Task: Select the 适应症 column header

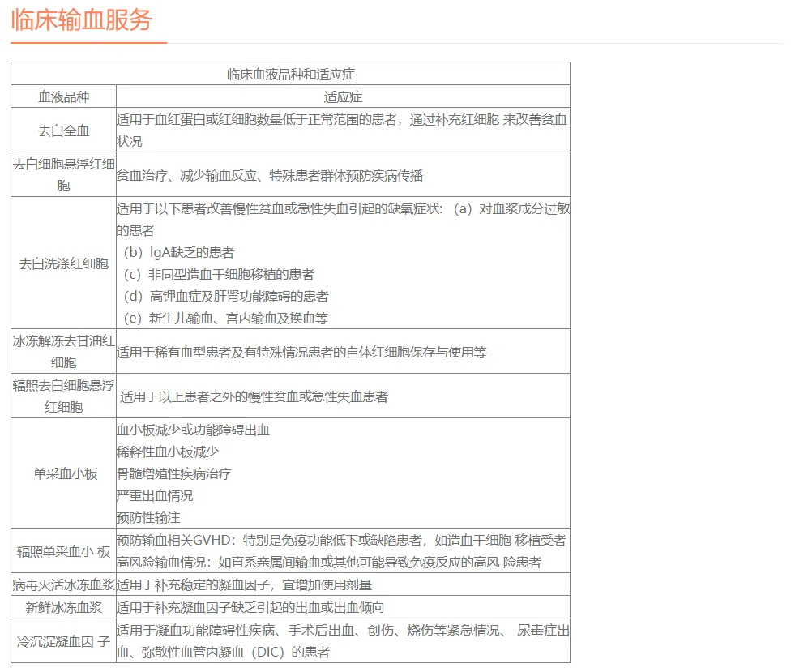Action: [342, 96]
